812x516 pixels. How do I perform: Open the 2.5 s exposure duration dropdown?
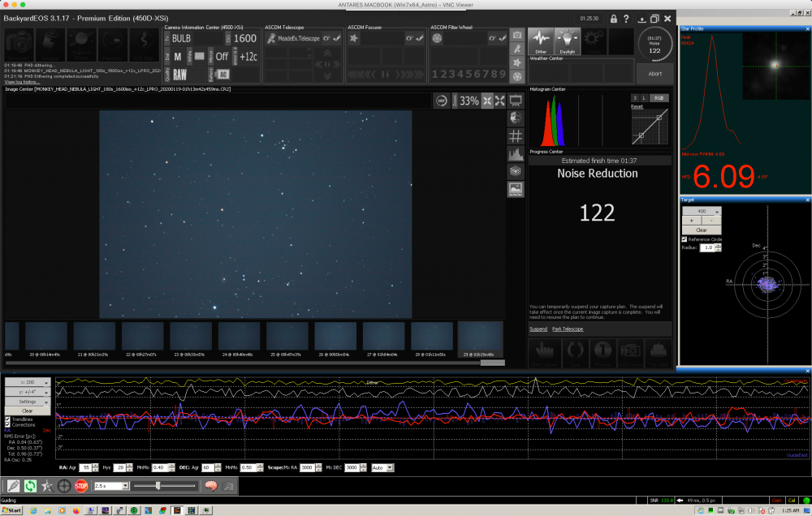[x=110, y=486]
